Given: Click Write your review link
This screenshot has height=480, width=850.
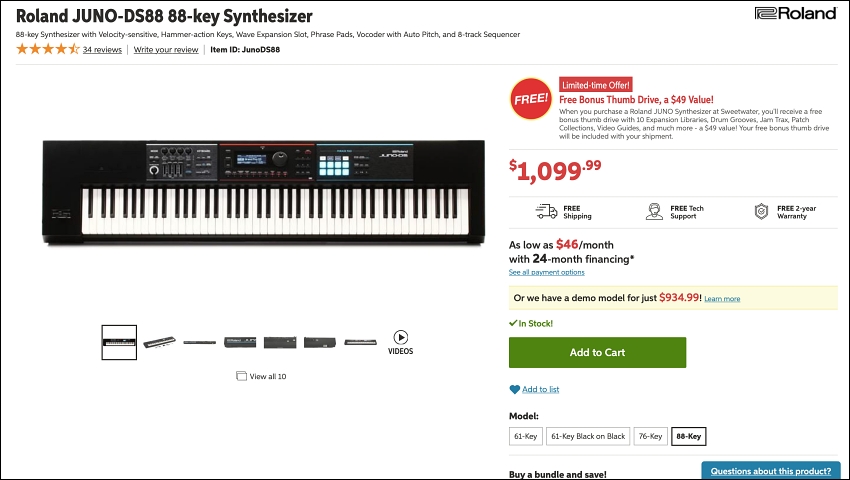Looking at the screenshot, I should pos(166,49).
